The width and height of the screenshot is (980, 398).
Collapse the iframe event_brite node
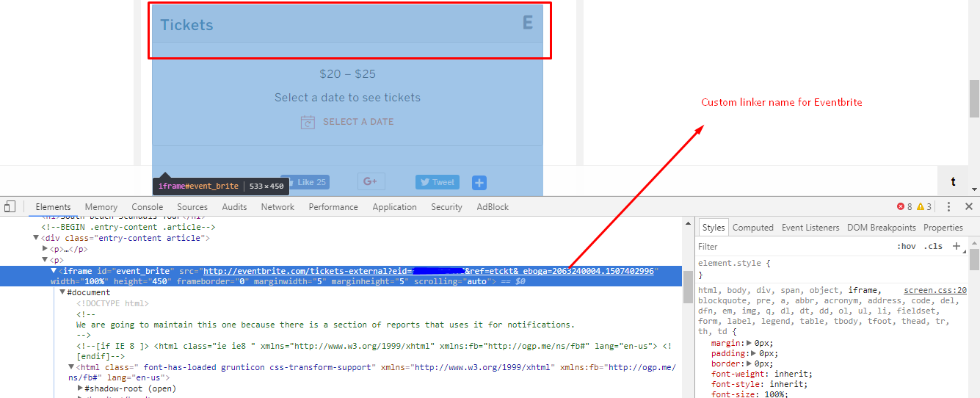pyautogui.click(x=54, y=271)
